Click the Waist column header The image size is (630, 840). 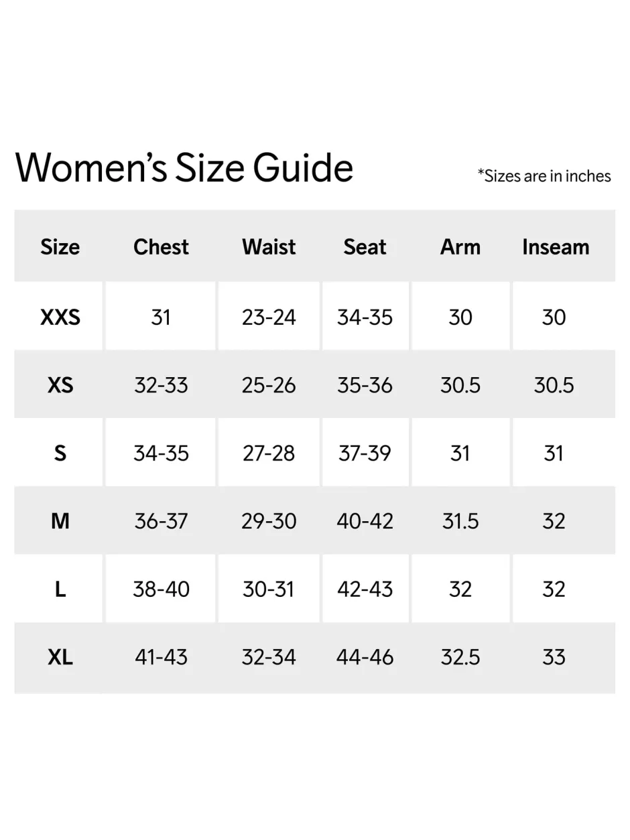click(x=269, y=247)
